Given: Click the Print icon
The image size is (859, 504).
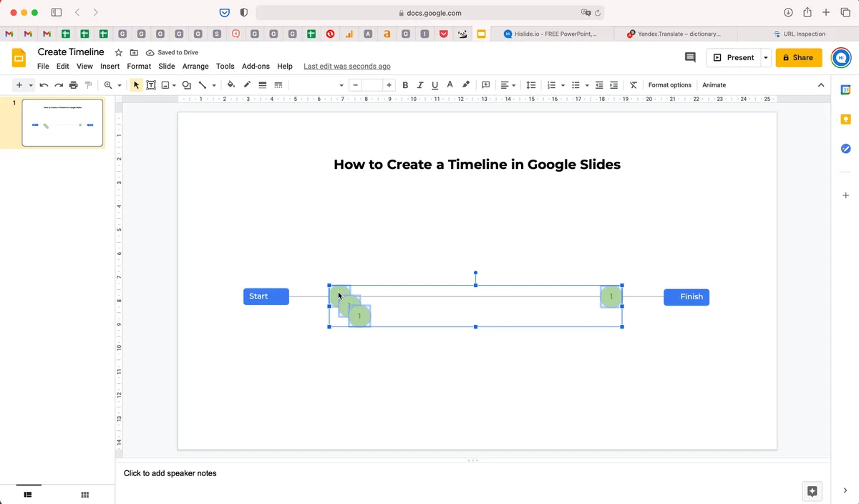Looking at the screenshot, I should pos(74,85).
